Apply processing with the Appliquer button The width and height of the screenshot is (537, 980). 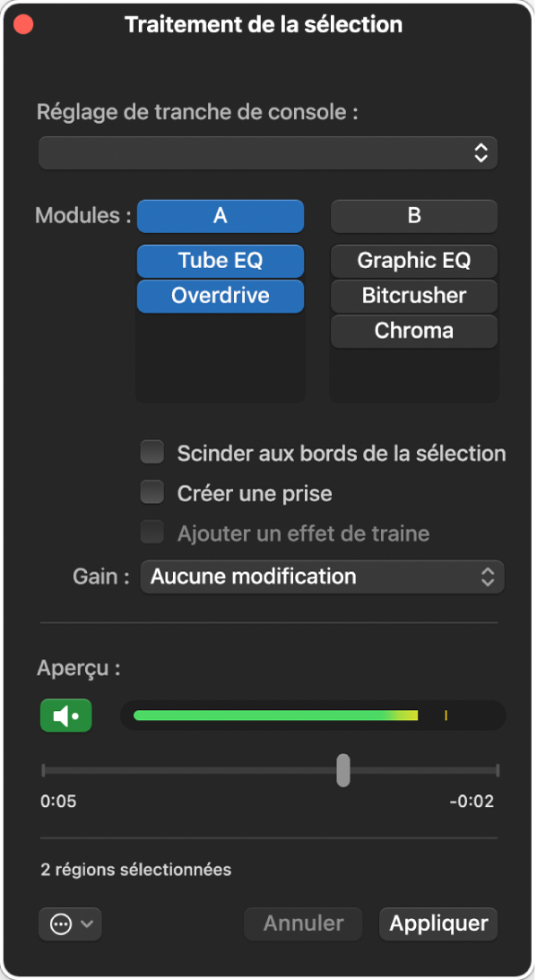(437, 924)
